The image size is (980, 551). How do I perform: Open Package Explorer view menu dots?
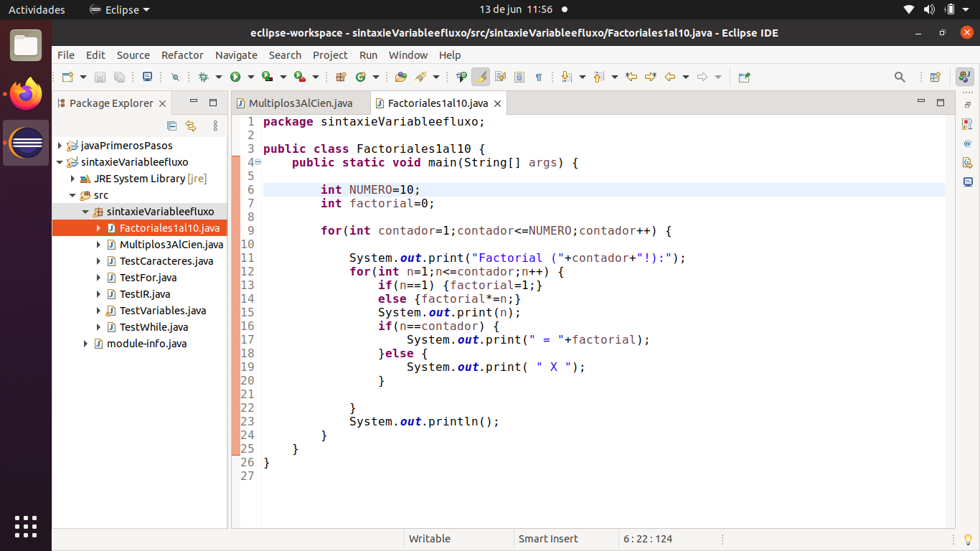tap(215, 126)
